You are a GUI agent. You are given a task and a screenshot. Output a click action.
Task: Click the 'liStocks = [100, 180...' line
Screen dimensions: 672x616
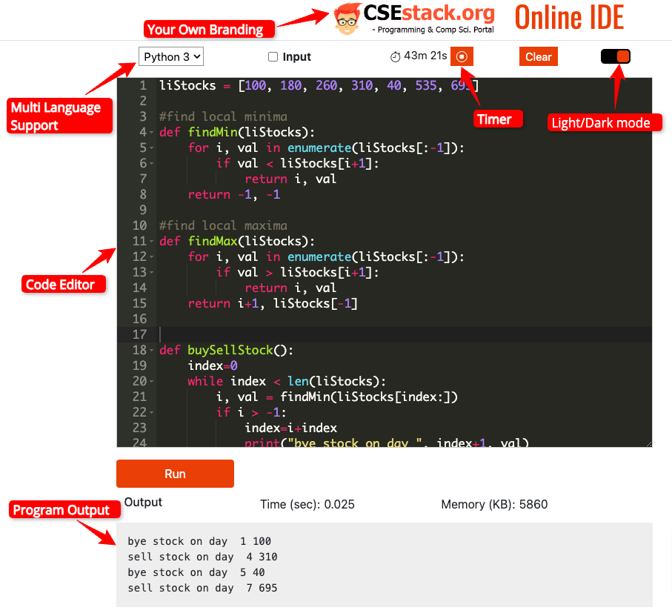(319, 86)
